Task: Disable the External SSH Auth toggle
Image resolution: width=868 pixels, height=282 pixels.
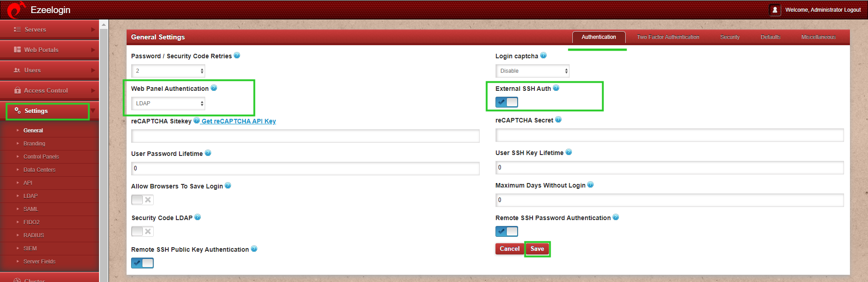Action: 507,102
